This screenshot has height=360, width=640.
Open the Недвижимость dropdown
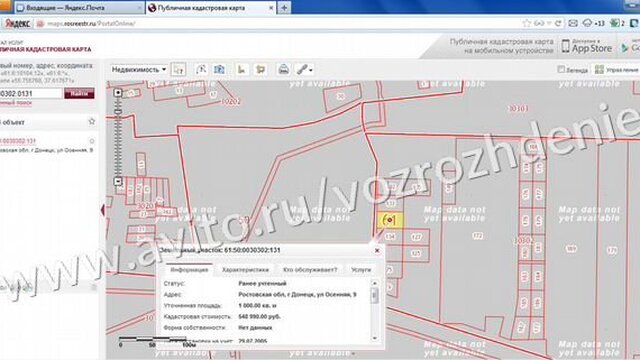coord(139,69)
